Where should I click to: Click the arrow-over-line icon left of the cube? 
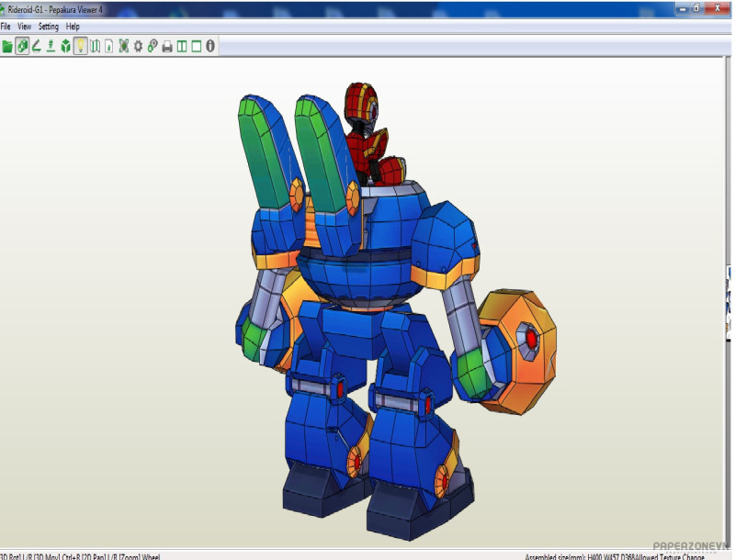(51, 46)
